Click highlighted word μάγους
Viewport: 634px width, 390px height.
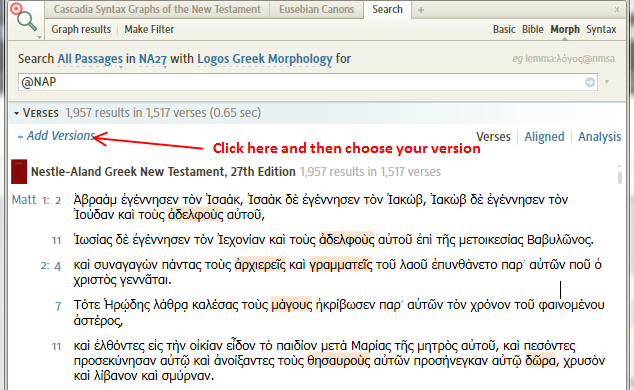pos(292,305)
